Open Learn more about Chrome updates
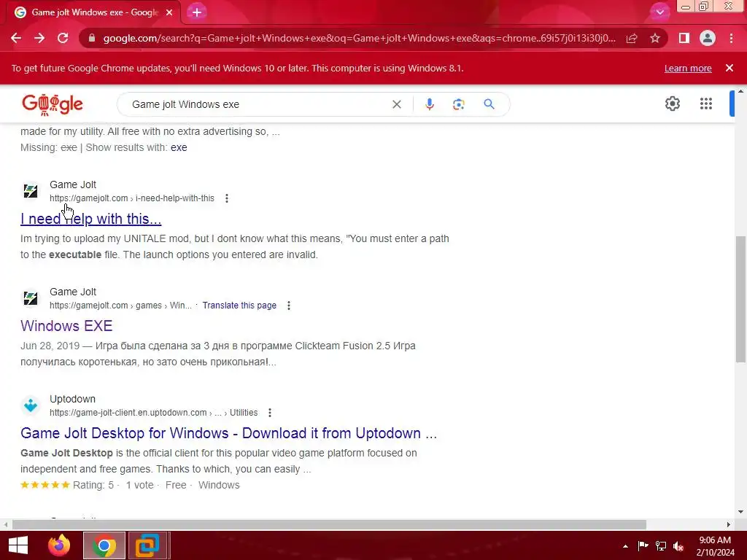 pos(688,68)
